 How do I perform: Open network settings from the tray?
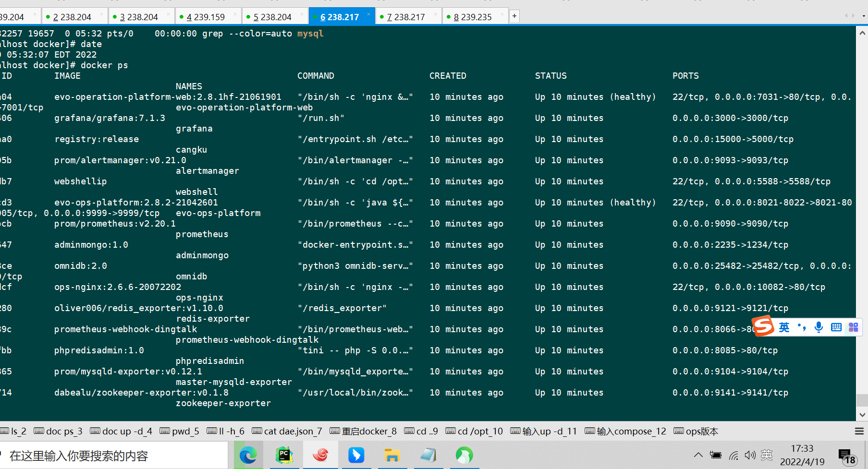click(734, 455)
